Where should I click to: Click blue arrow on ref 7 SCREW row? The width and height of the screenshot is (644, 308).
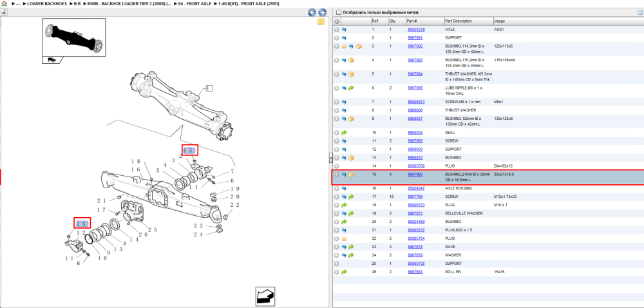pyautogui.click(x=344, y=102)
